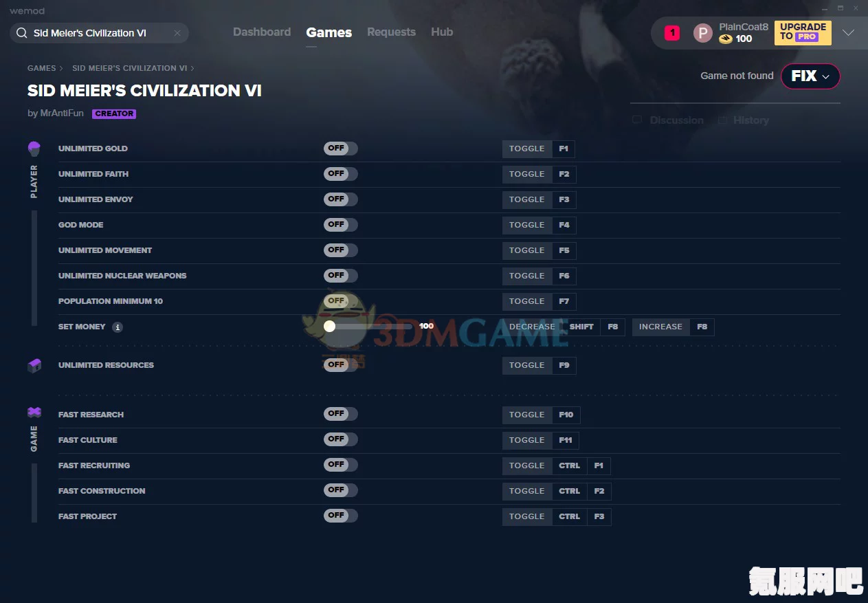Click F10 hotkey for Fast Research
Viewport: 868px width, 603px height.
tap(566, 415)
